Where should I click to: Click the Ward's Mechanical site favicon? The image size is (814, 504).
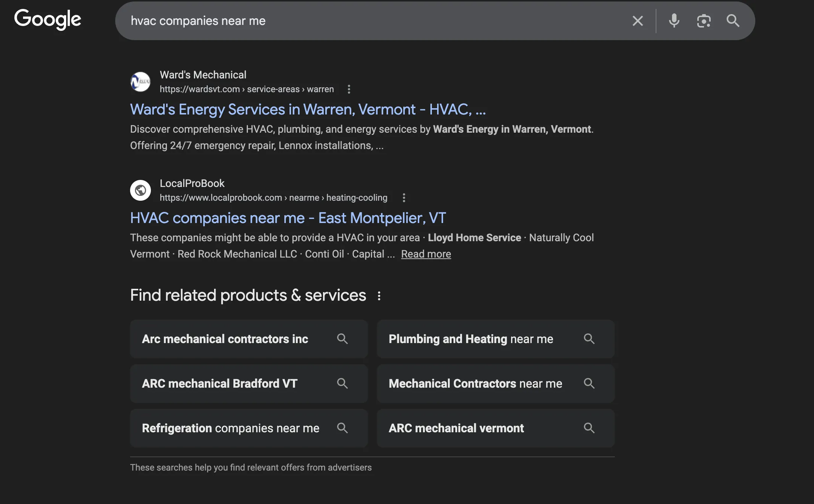[140, 81]
